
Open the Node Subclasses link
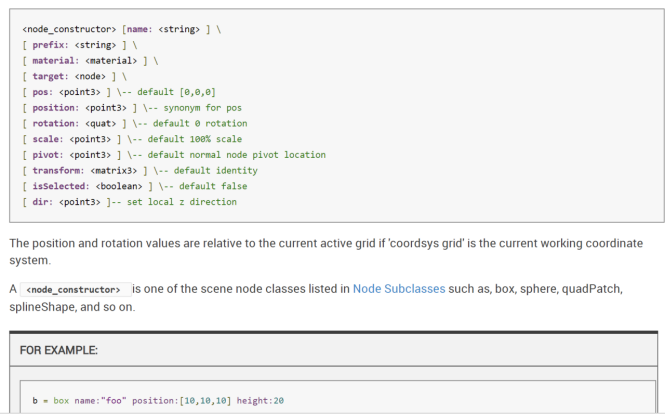(401, 289)
